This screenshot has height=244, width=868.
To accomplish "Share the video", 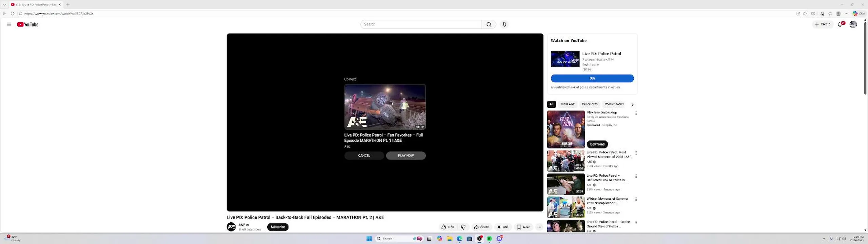I will tap(481, 227).
